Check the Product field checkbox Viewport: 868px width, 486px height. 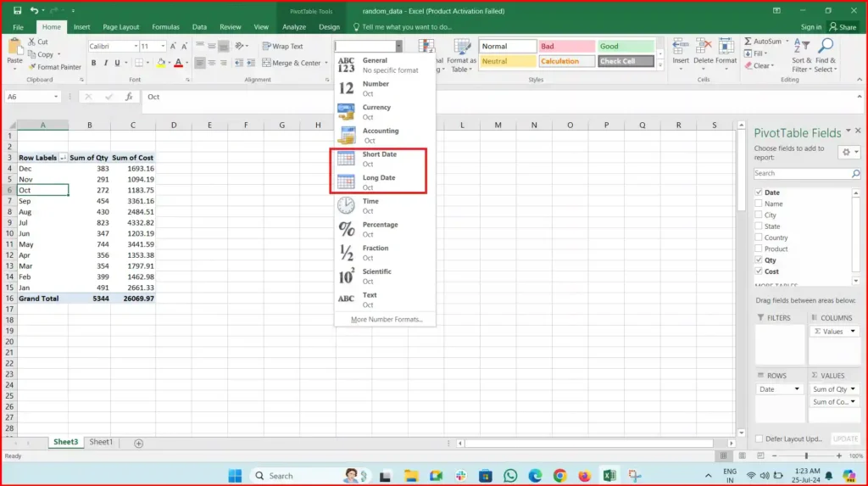pos(759,249)
